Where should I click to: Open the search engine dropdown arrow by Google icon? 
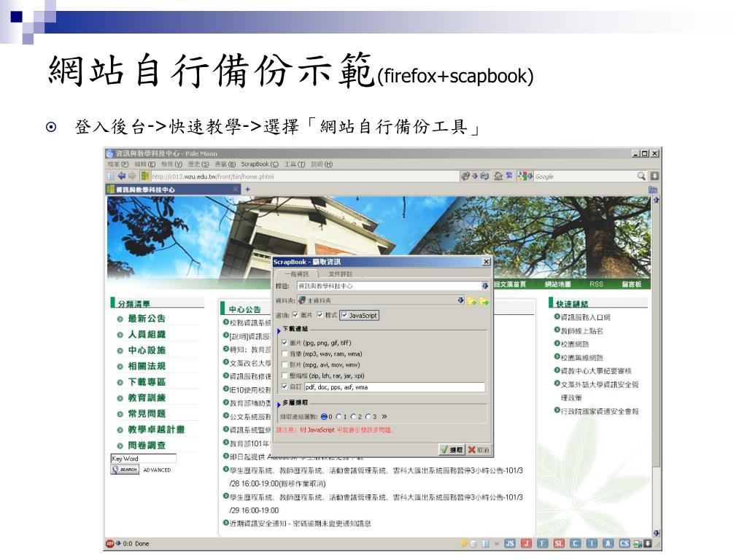(x=530, y=176)
